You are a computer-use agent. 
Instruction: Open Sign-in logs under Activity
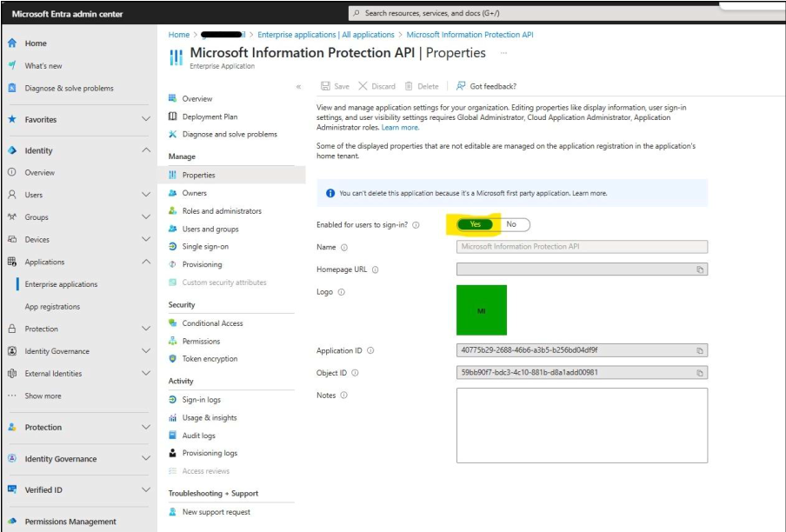pyautogui.click(x=201, y=399)
